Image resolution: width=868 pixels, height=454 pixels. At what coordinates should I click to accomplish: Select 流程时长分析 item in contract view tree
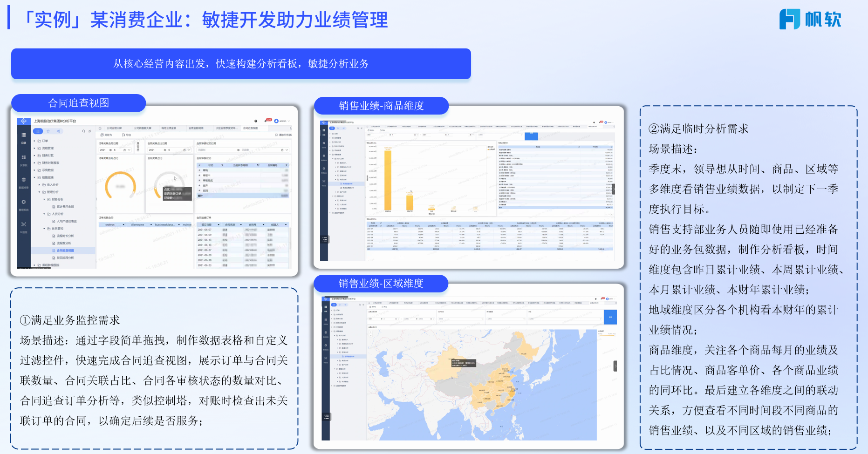[65, 236]
